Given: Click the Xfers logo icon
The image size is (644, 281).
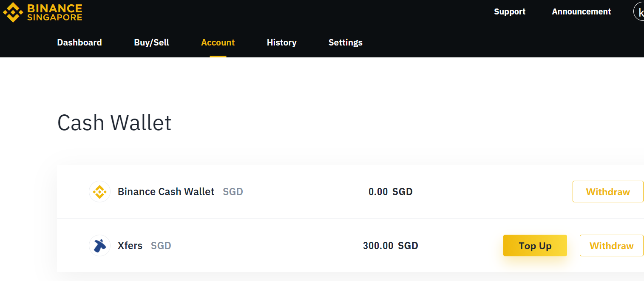Looking at the screenshot, I should 100,246.
